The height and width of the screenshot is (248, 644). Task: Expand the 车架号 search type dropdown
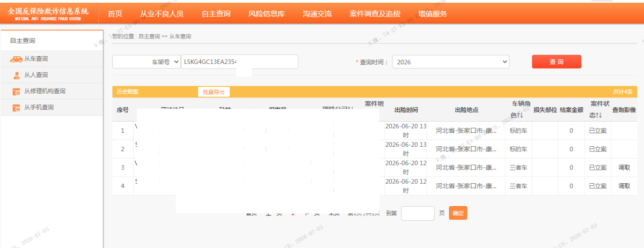pos(147,62)
